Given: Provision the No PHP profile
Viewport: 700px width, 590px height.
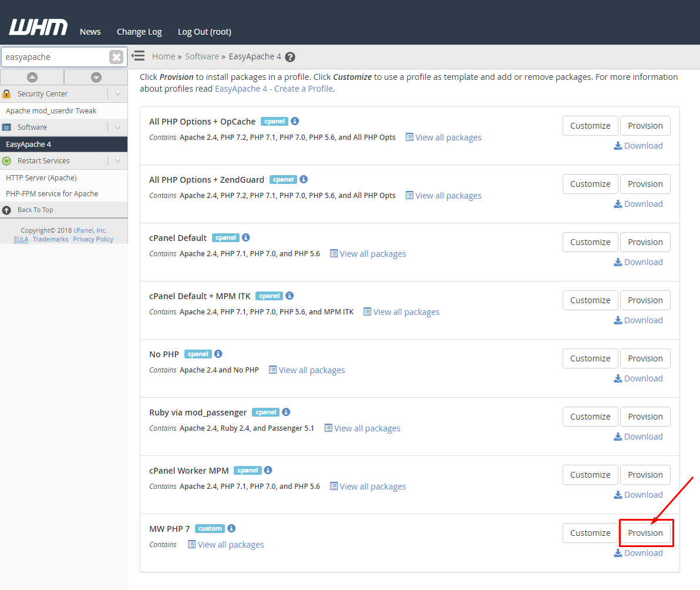Looking at the screenshot, I should tap(645, 358).
